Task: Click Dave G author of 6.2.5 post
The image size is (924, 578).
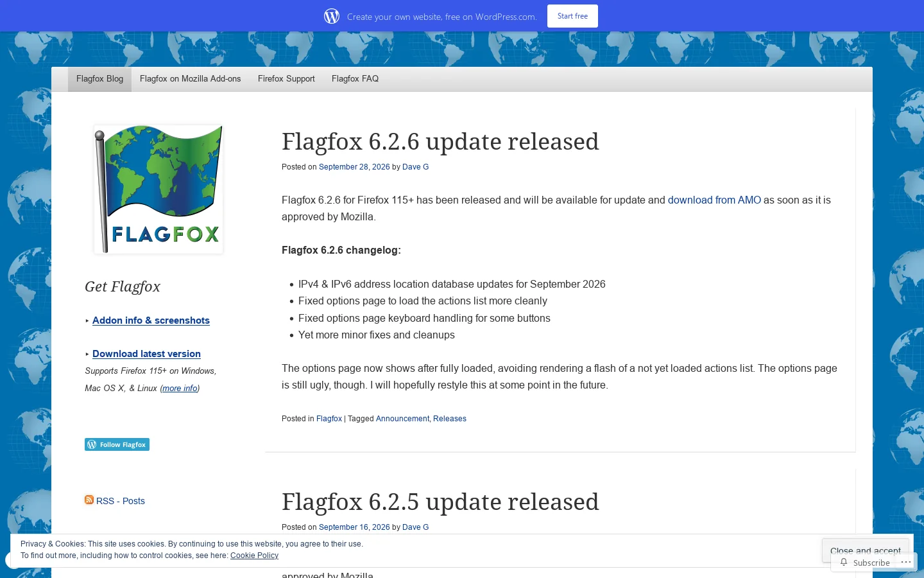Action: tap(415, 527)
